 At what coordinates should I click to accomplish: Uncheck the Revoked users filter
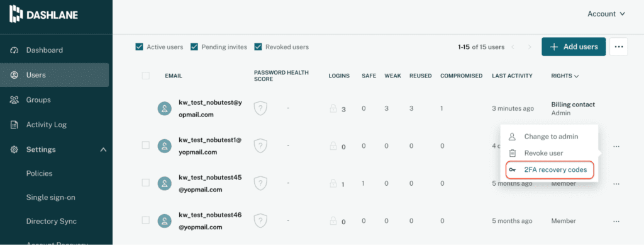258,47
